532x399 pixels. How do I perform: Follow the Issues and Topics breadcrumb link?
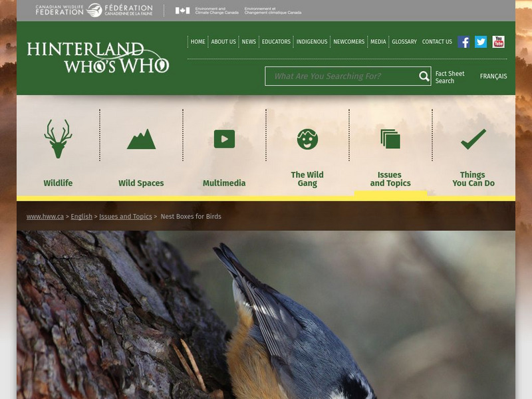[126, 217]
